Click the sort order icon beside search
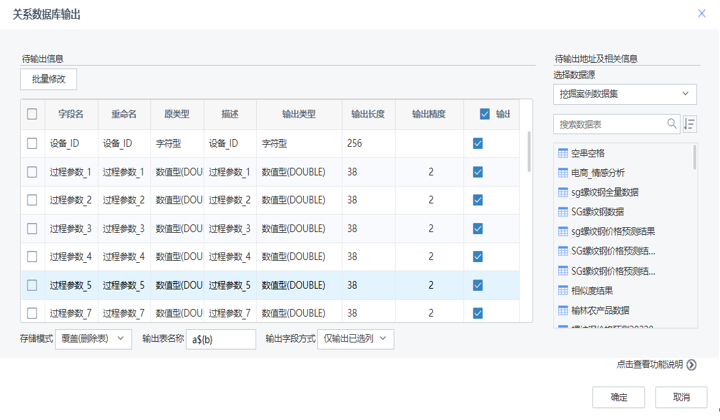Image resolution: width=720 pixels, height=420 pixels. tap(690, 124)
